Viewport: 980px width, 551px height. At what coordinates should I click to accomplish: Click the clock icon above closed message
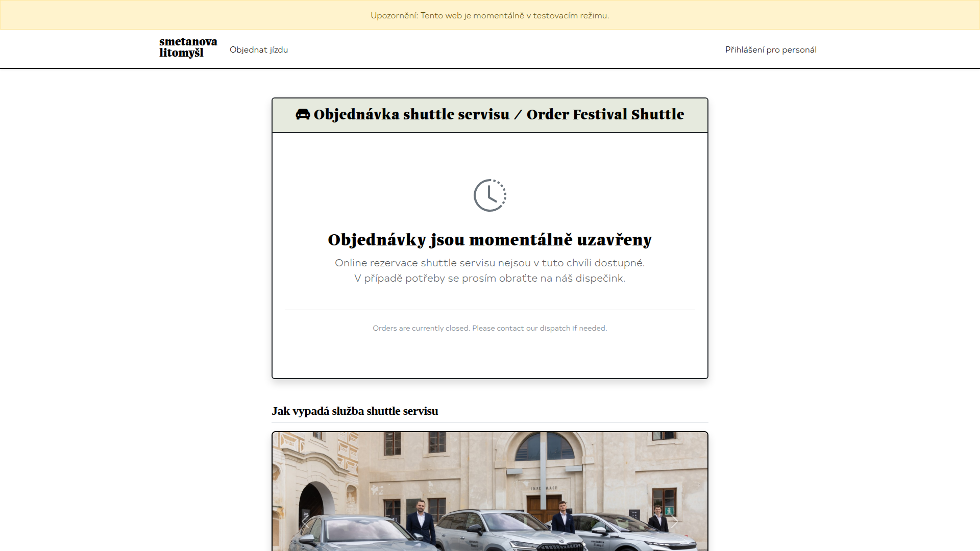click(490, 195)
